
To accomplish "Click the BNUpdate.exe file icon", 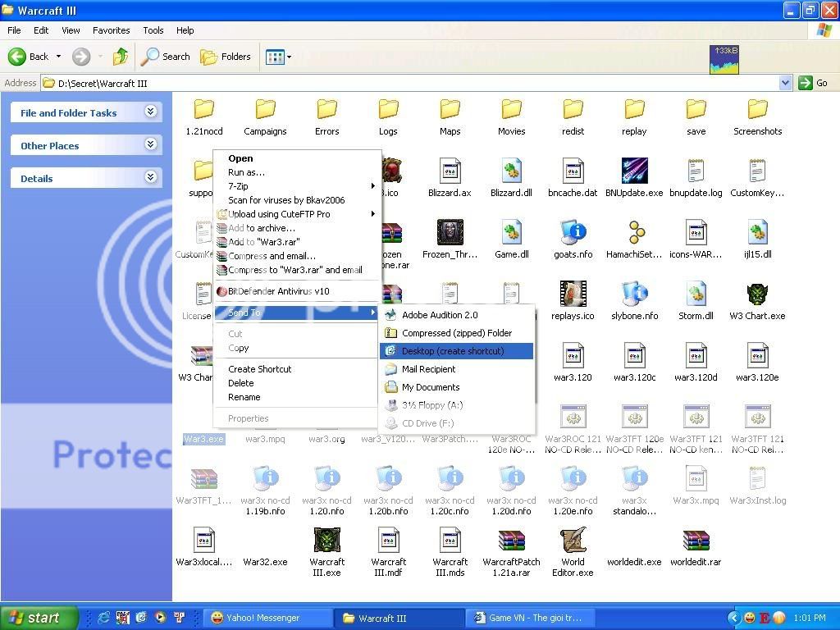I will (x=634, y=172).
